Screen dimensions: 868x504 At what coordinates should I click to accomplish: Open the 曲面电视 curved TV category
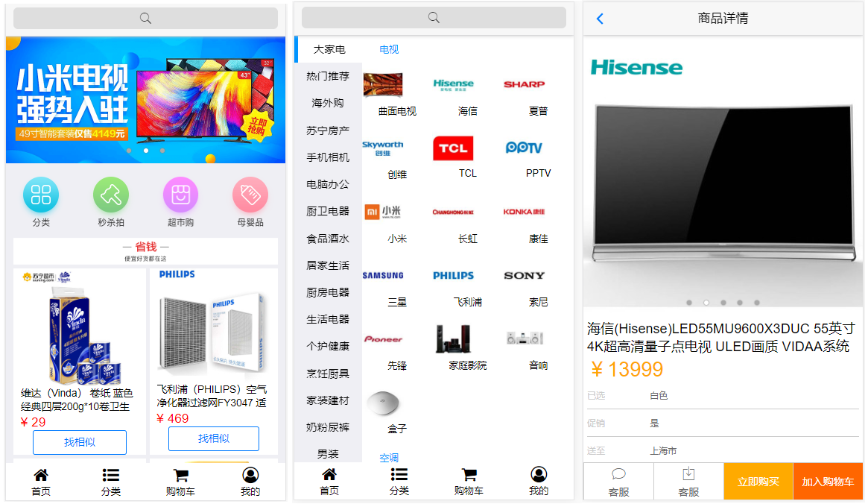click(x=382, y=84)
